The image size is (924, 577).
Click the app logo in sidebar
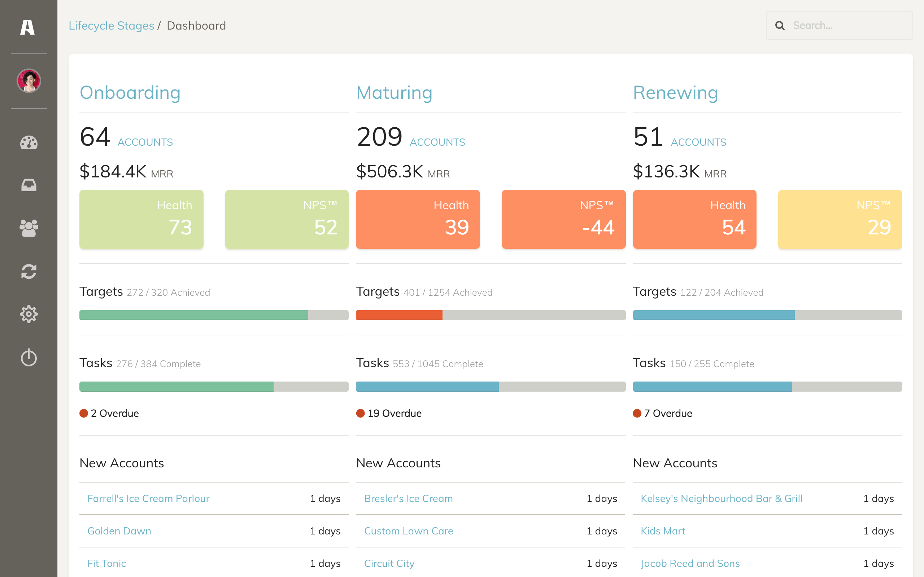pyautogui.click(x=27, y=27)
